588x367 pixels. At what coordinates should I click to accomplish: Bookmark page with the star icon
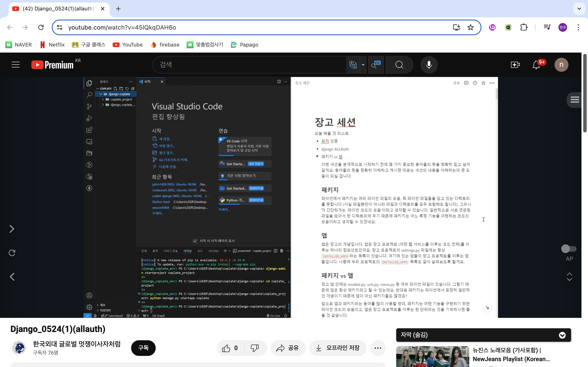coord(471,27)
